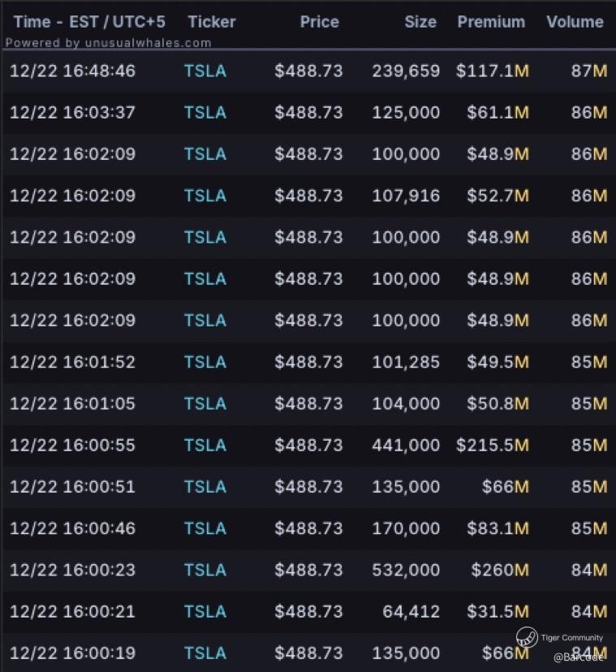Sort by the Time column header
Image resolution: width=616 pixels, height=672 pixels.
(x=88, y=22)
